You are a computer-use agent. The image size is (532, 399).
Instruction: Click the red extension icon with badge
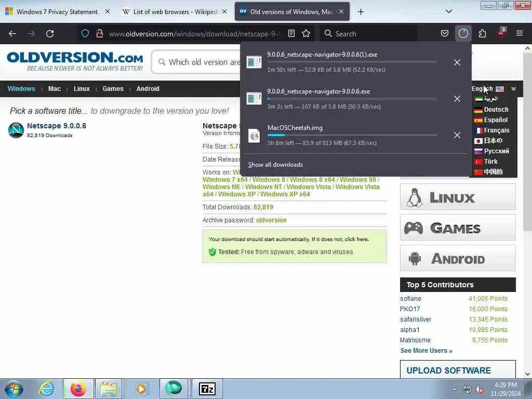pos(501,33)
